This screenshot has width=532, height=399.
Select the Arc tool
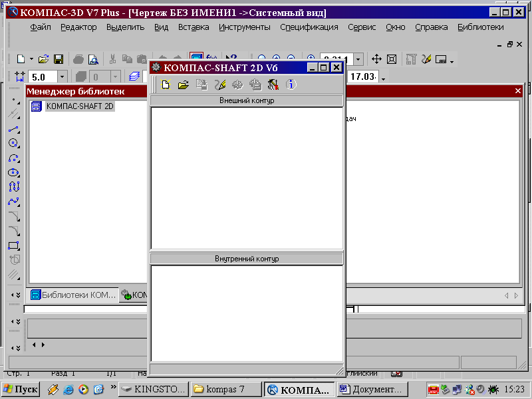pos(14,158)
